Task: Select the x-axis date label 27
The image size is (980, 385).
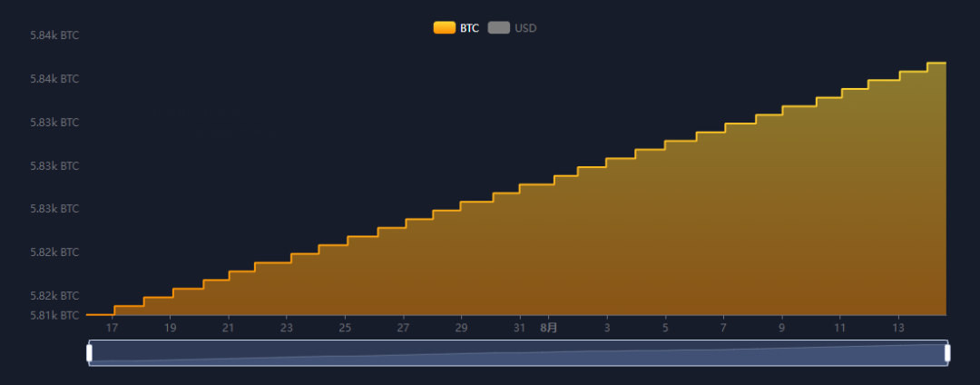Action: coord(403,328)
